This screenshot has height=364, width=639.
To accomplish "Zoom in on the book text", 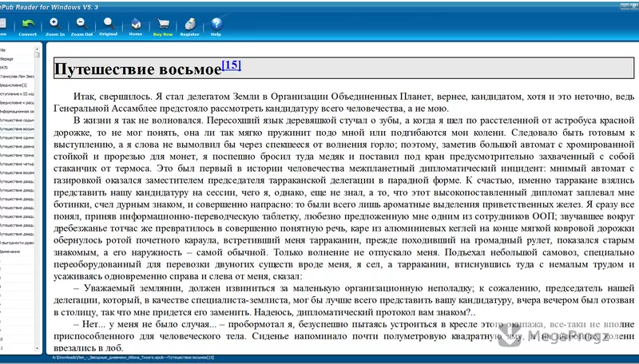I will pyautogui.click(x=55, y=27).
